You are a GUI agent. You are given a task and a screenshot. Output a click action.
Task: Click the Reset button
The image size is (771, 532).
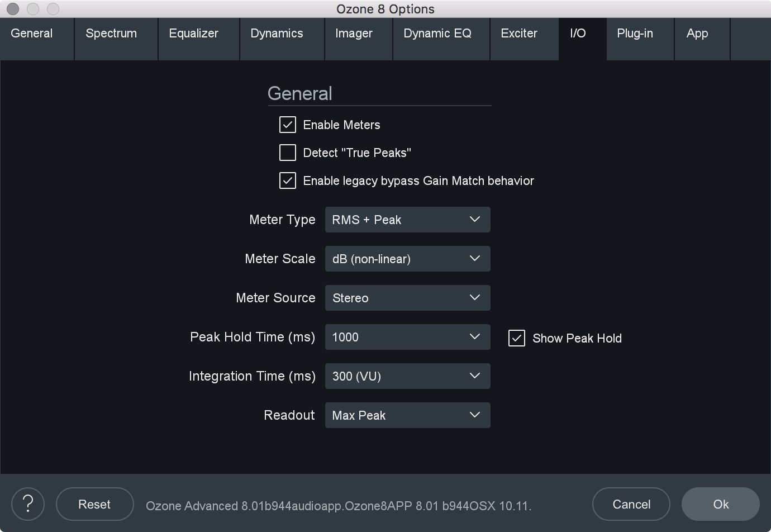[95, 504]
